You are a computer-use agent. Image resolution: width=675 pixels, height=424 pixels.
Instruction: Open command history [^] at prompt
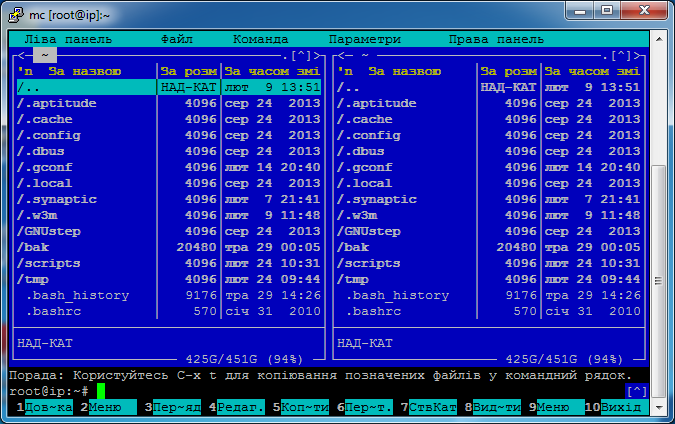pyautogui.click(x=637, y=391)
